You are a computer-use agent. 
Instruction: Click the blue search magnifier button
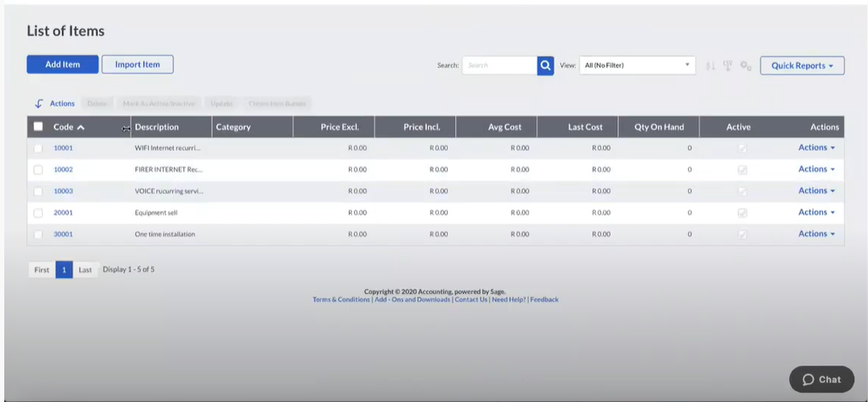tap(545, 66)
